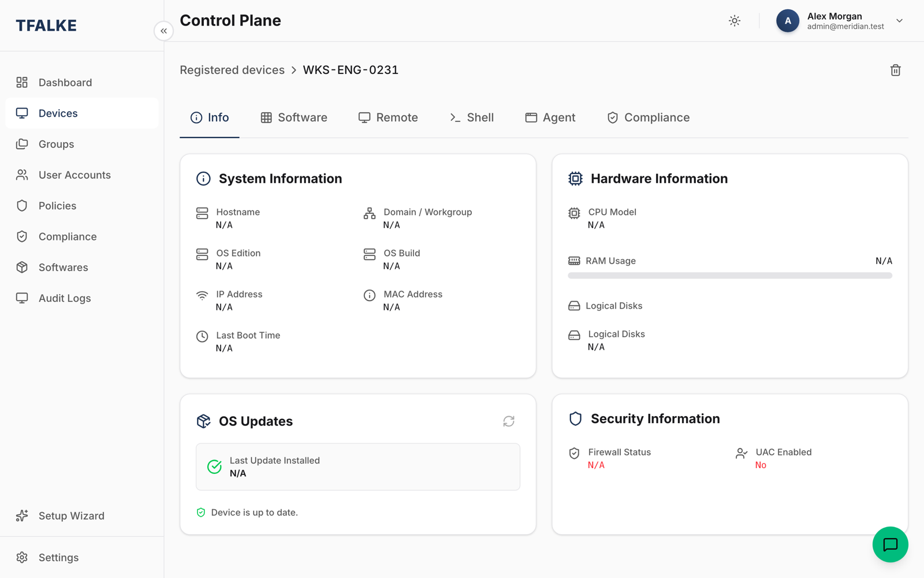
Task: Navigate to Groups in the sidebar
Action: [82, 144]
